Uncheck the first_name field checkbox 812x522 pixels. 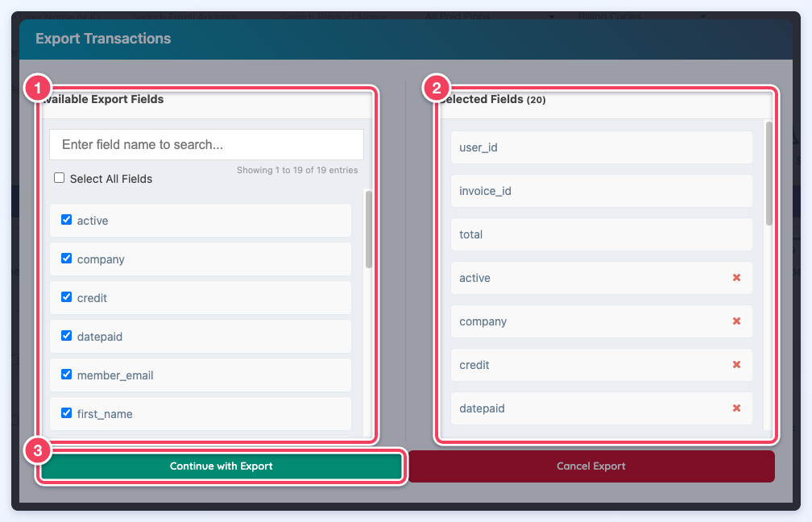pyautogui.click(x=66, y=412)
